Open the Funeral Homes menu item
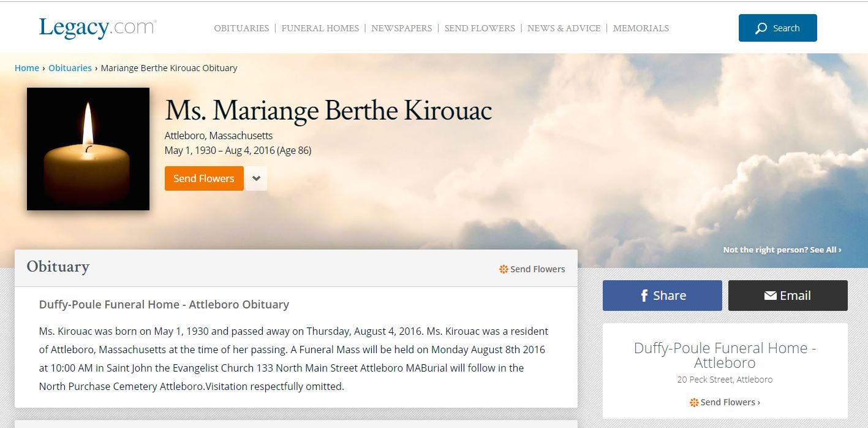868x428 pixels. (320, 28)
